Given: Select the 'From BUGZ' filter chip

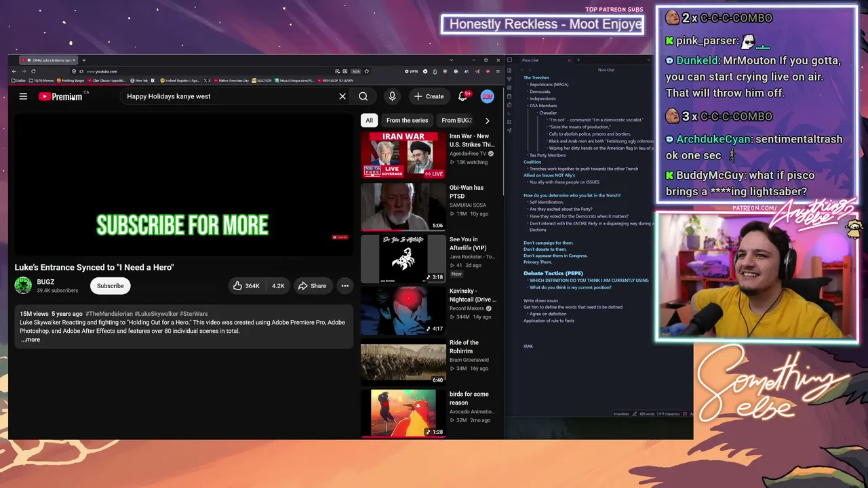Looking at the screenshot, I should [456, 121].
